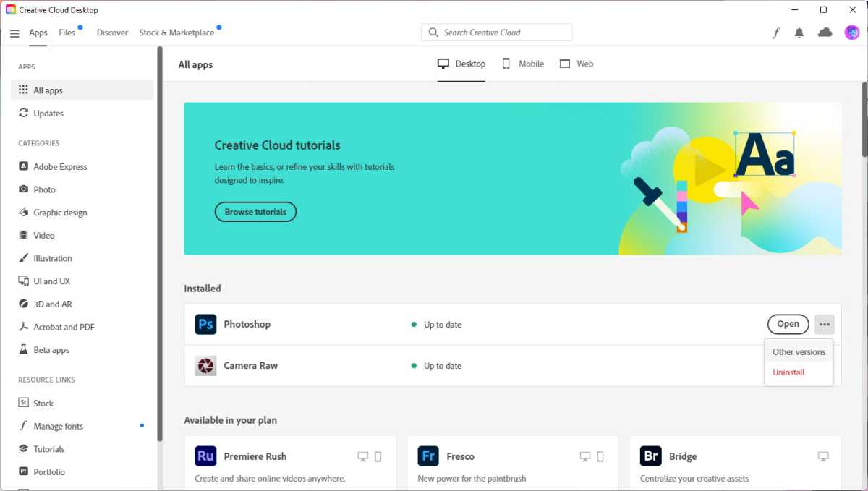Open the Stock & Marketplace tab
This screenshot has height=491, width=868.
pos(176,33)
